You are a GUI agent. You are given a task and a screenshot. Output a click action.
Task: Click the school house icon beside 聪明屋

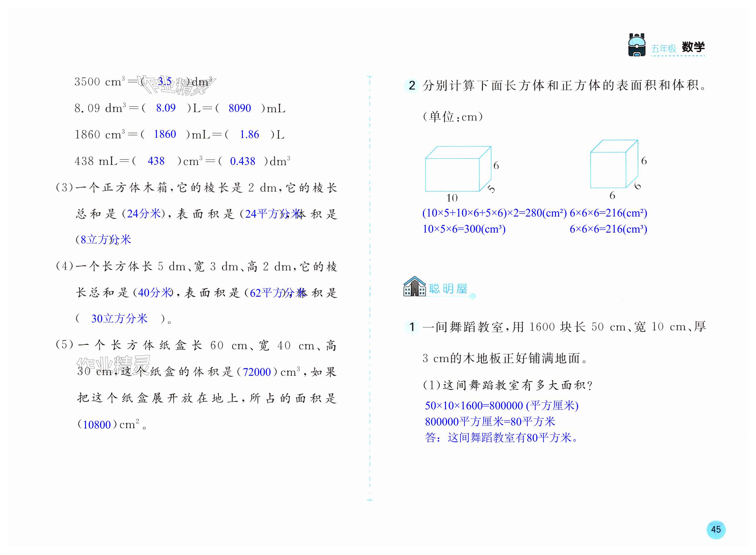(x=414, y=287)
